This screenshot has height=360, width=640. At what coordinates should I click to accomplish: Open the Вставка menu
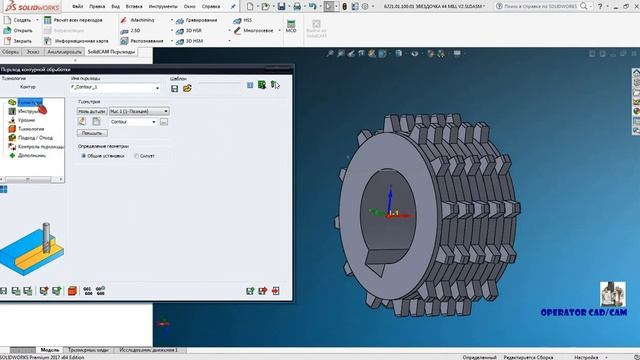(x=134, y=7)
